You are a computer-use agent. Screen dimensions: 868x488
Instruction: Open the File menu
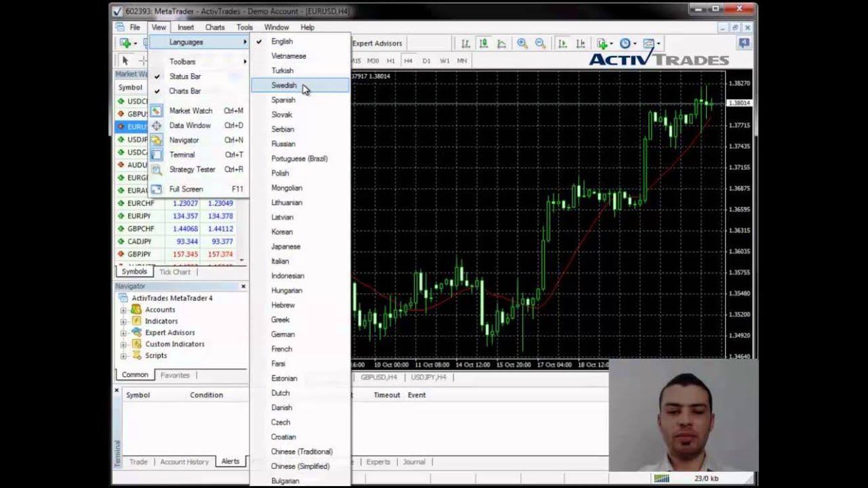(x=135, y=28)
